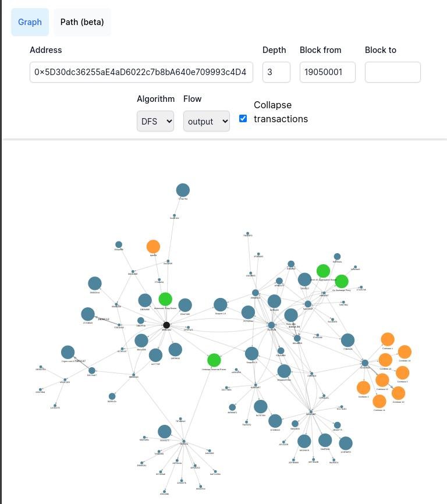Click the Address input field
447x504 pixels.
point(141,72)
